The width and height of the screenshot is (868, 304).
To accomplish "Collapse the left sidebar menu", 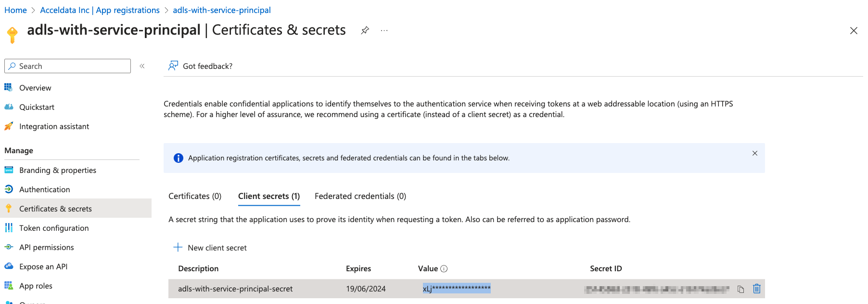I will click(142, 66).
